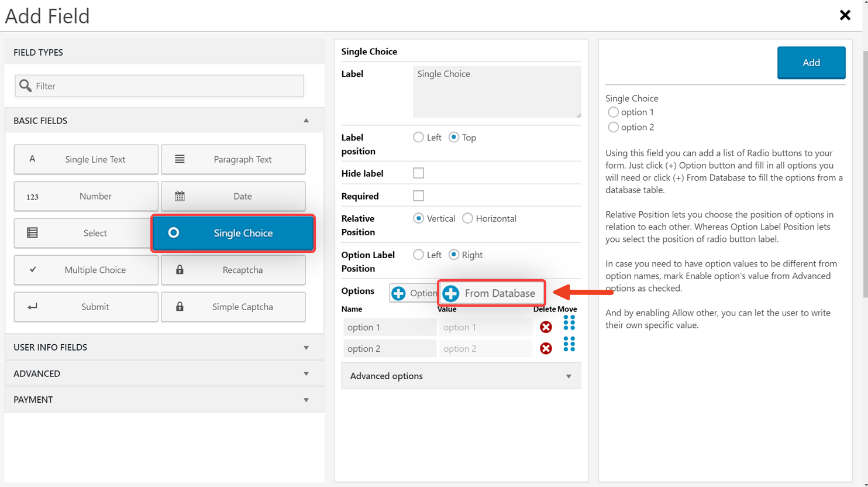Click the FIELD TYPES heading
Screen dimensions: 868x487
tap(38, 52)
